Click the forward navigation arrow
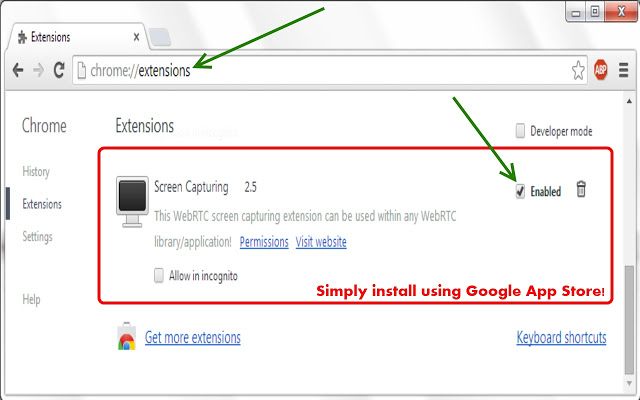640x400 pixels. (x=38, y=70)
